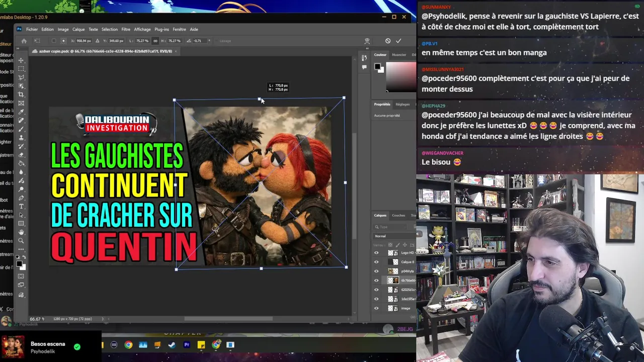Select the Polygonal Lasso tool

point(21,77)
